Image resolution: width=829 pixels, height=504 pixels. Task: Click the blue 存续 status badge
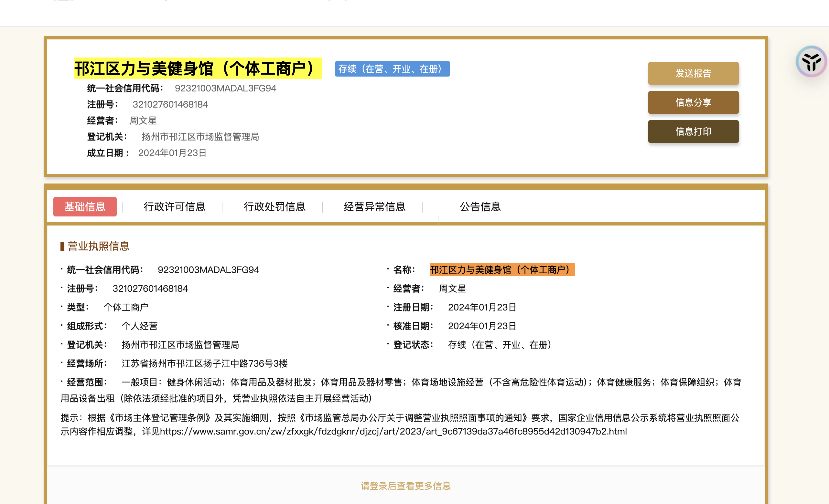[x=392, y=69]
